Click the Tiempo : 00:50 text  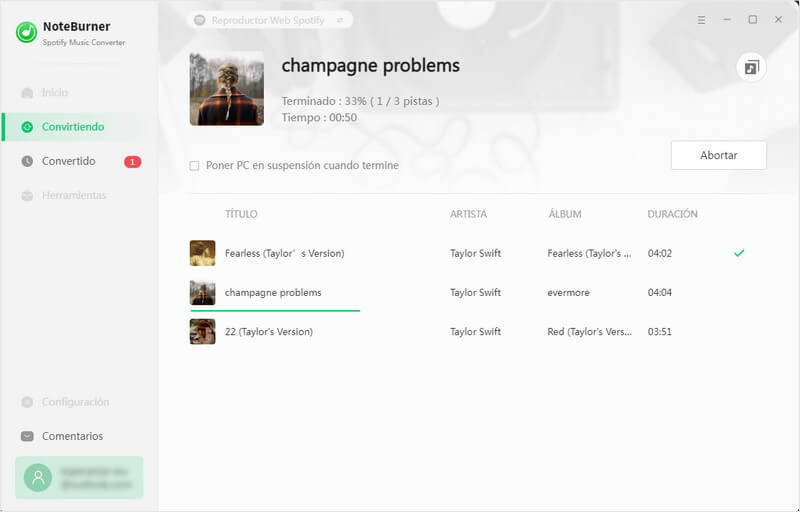319,118
